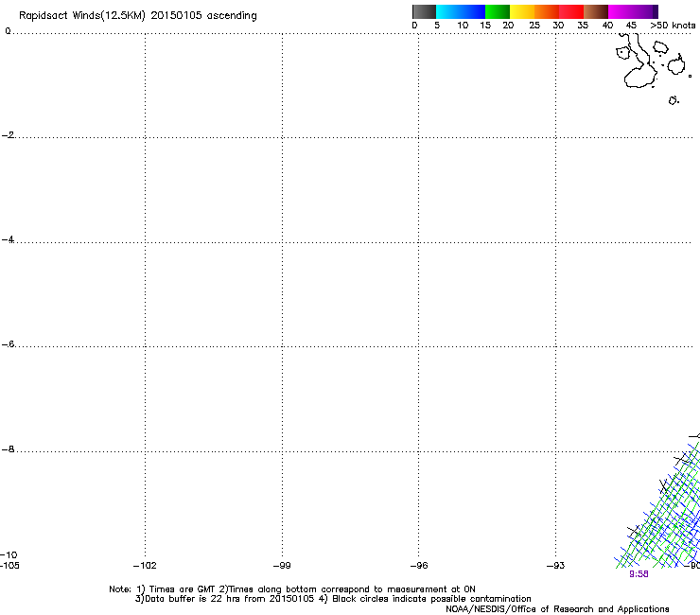Click the cyan 5-10 knots color band
Image resolution: width=700 pixels, height=615 pixels.
click(x=448, y=11)
